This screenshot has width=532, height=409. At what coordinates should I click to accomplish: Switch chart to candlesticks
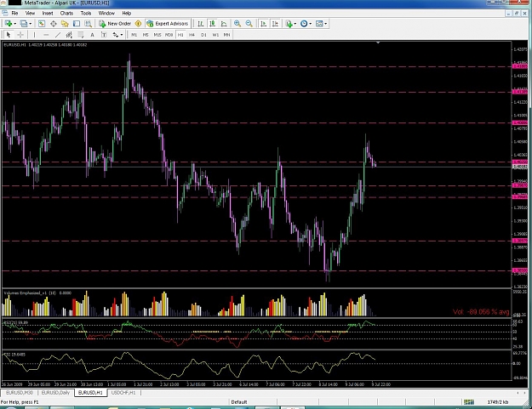pos(213,24)
